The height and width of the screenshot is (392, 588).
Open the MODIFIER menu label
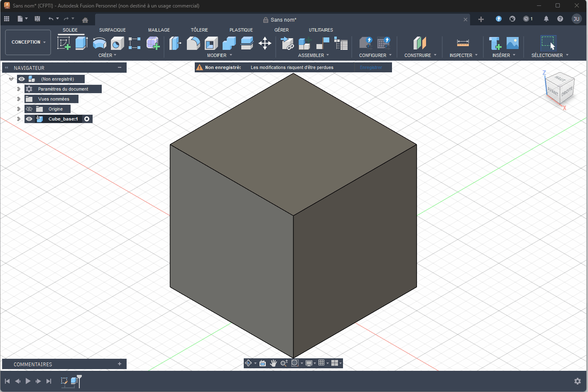(217, 55)
